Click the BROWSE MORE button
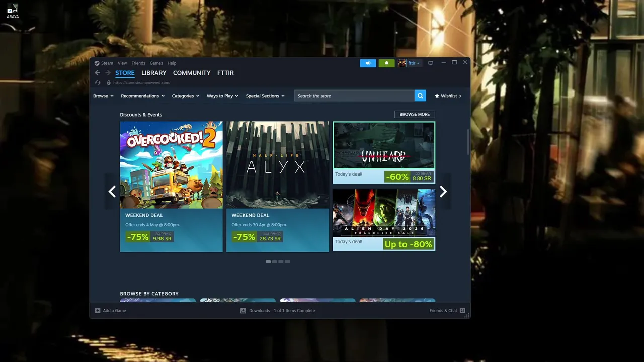Viewport: 644px width, 362px height. tap(415, 114)
